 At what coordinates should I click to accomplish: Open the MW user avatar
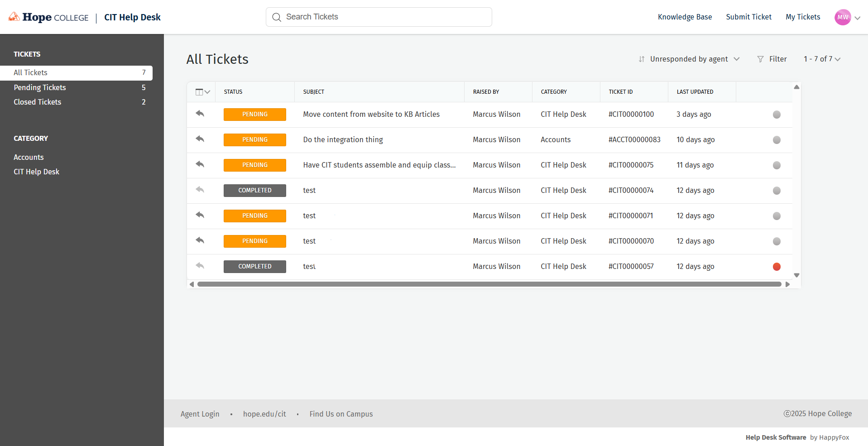tap(843, 17)
